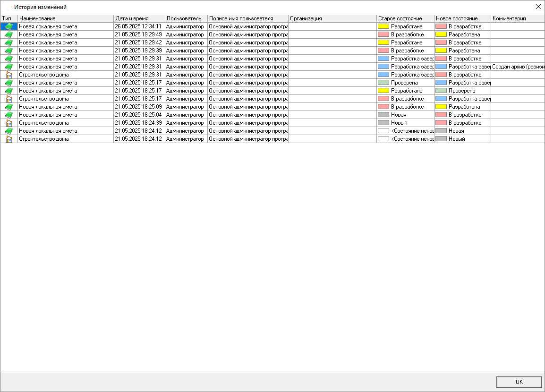Click the gray 'Новая' swatch in the old state column
Image resolution: width=545 pixels, height=392 pixels.
click(x=383, y=115)
